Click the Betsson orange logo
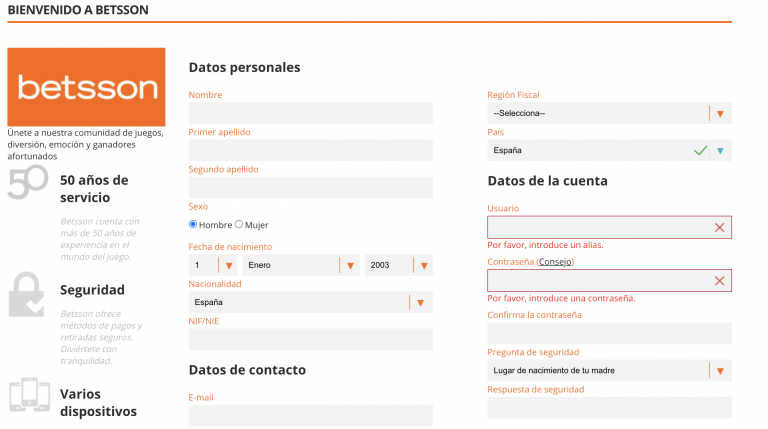768x429 pixels. tap(86, 87)
